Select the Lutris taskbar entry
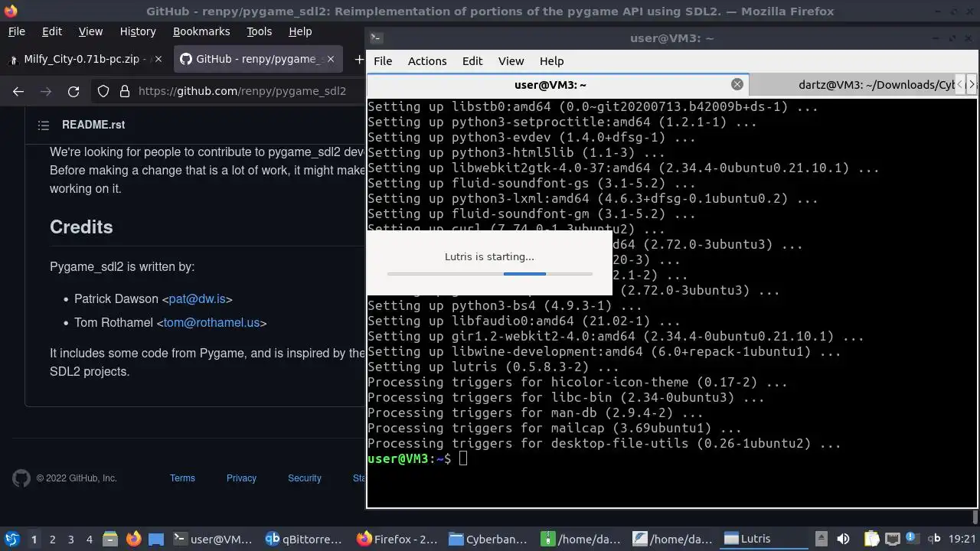 (x=764, y=539)
